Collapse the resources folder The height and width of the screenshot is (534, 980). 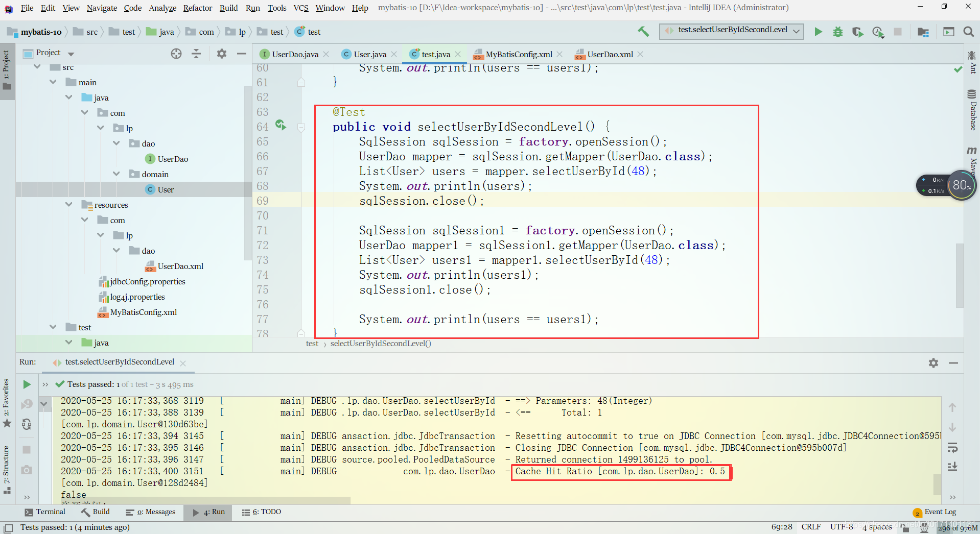coord(69,204)
